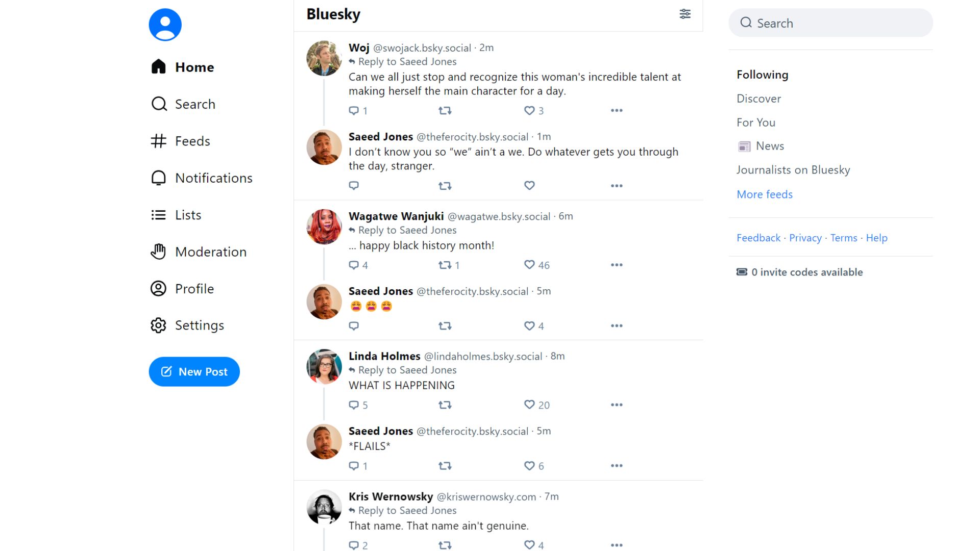Click inside the Search input field
The image size is (980, 551).
[830, 23]
